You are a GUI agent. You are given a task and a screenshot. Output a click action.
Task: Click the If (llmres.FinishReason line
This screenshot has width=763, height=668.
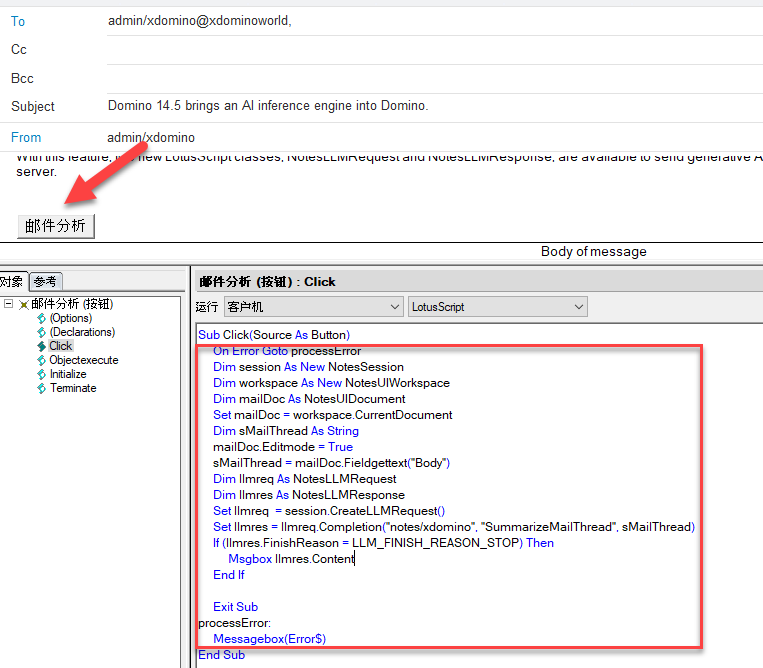[383, 543]
